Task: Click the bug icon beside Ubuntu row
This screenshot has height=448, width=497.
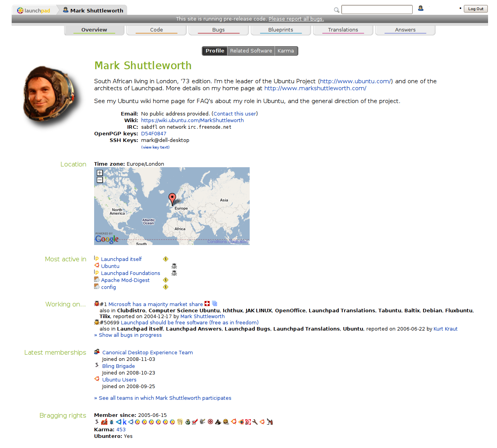Action: pos(174,266)
